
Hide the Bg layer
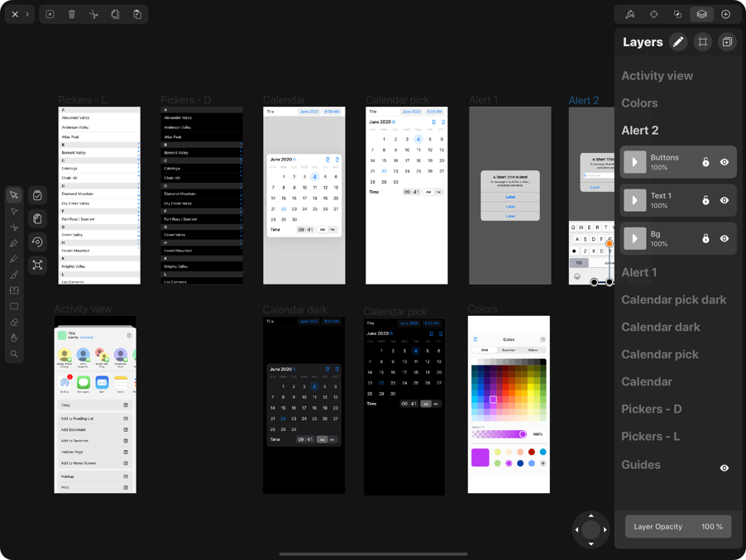pos(724,238)
